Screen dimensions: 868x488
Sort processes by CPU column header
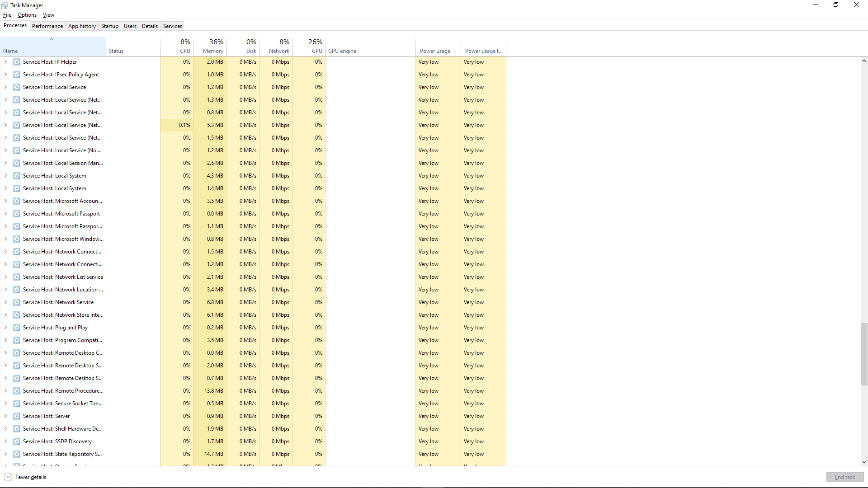(177, 46)
